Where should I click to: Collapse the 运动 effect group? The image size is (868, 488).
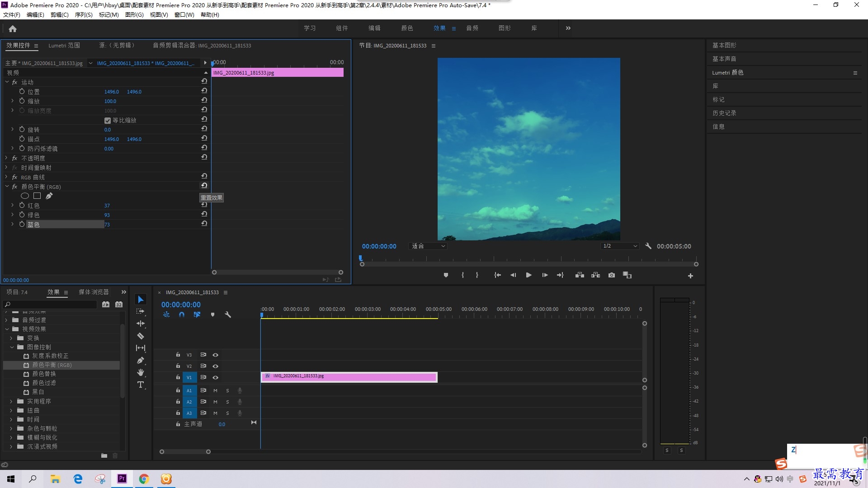pos(7,82)
